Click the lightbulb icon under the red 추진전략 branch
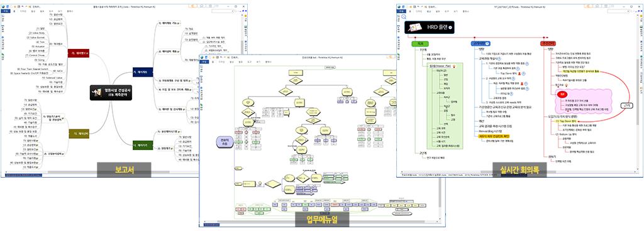This screenshot has width=644, height=231. point(567,85)
